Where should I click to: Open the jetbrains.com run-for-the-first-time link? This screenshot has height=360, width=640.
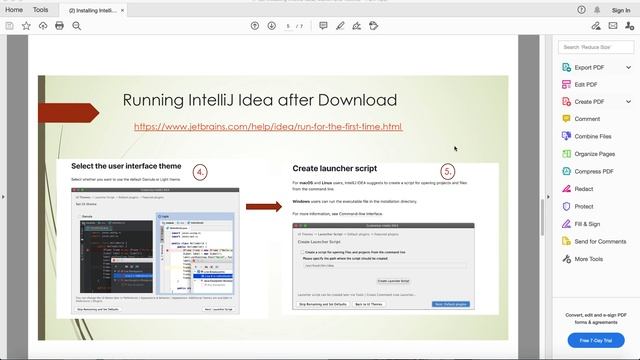tap(268, 127)
